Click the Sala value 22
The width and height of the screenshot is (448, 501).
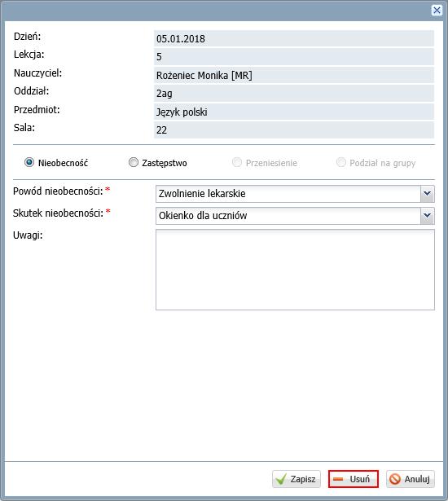pos(161,130)
